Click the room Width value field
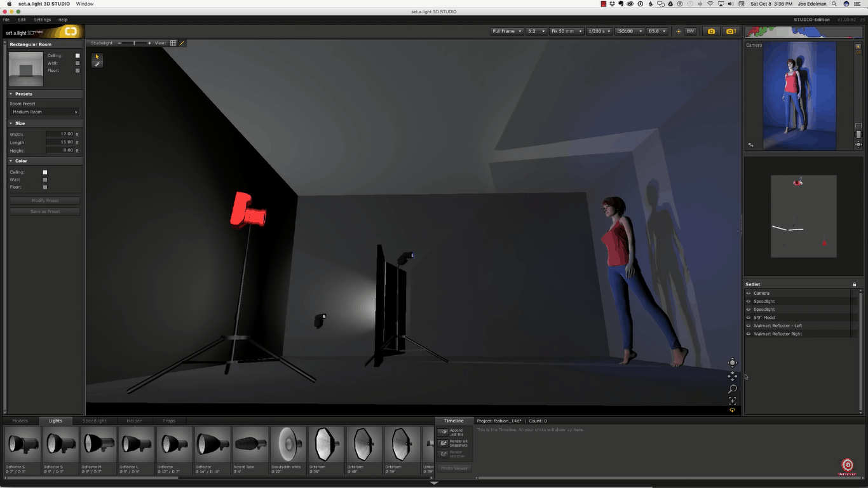Screen dimensions: 868x488 point(60,134)
